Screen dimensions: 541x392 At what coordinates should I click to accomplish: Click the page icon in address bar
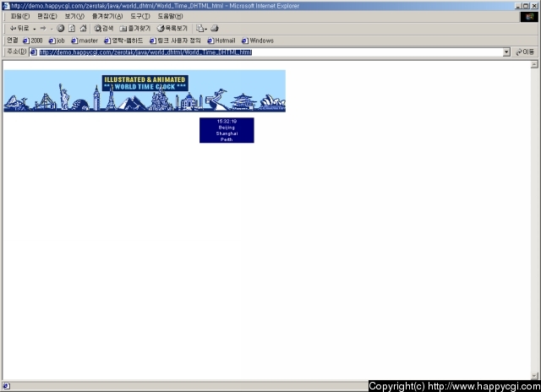tap(34, 52)
